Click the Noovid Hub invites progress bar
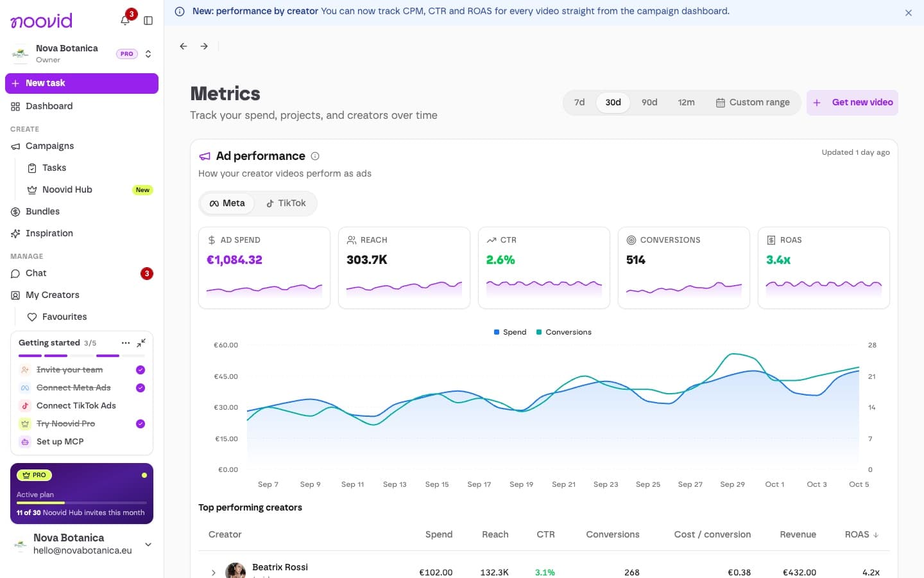 (x=81, y=503)
